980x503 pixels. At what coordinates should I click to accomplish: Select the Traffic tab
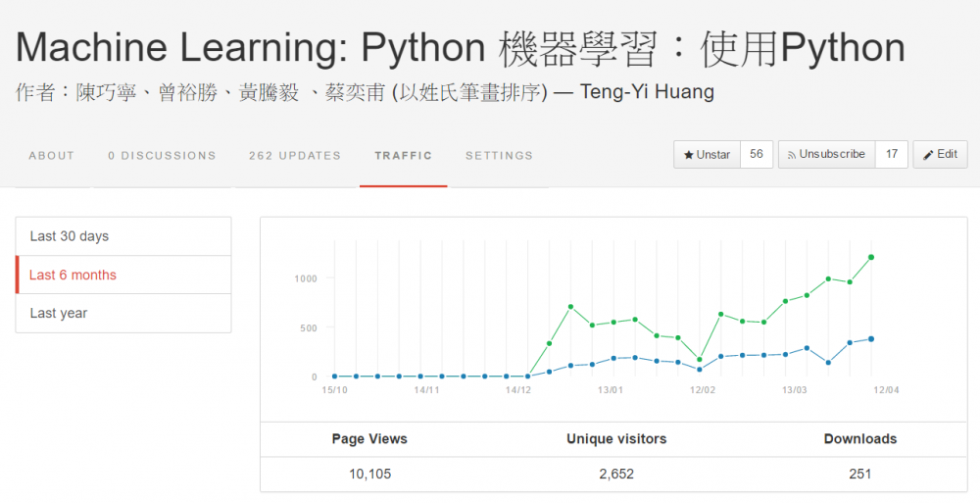(403, 156)
